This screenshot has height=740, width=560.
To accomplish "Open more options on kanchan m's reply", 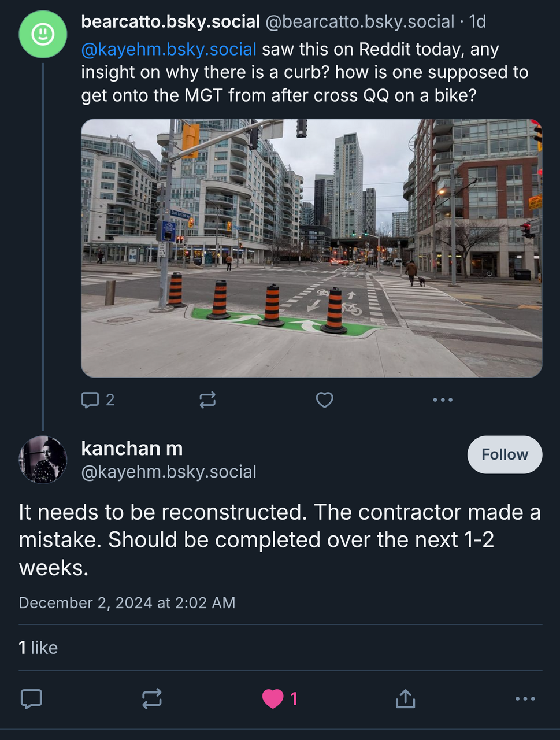I will (525, 699).
